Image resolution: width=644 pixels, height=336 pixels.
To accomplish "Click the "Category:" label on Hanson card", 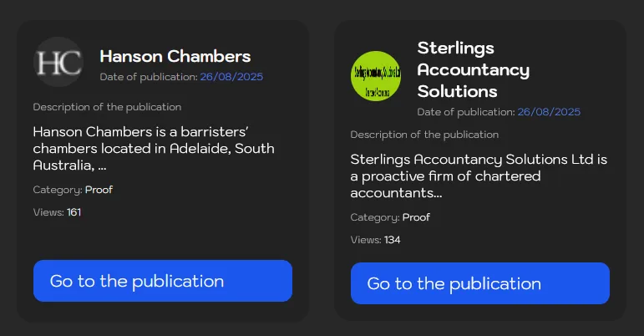I will [58, 190].
